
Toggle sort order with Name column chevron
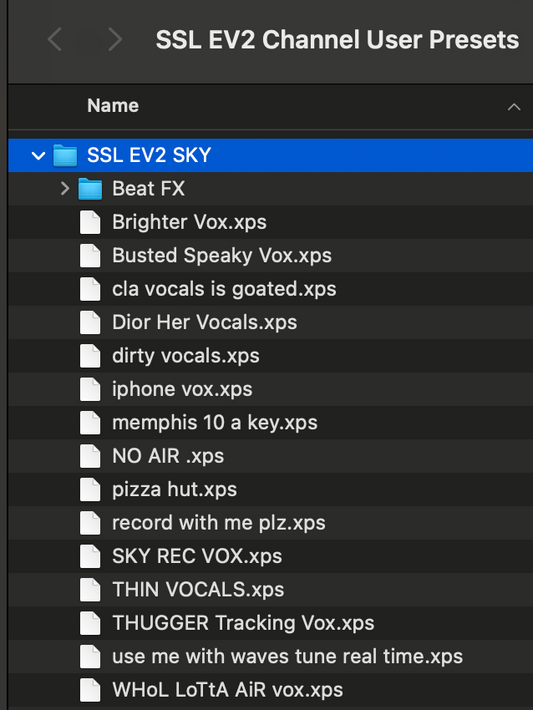(x=514, y=107)
